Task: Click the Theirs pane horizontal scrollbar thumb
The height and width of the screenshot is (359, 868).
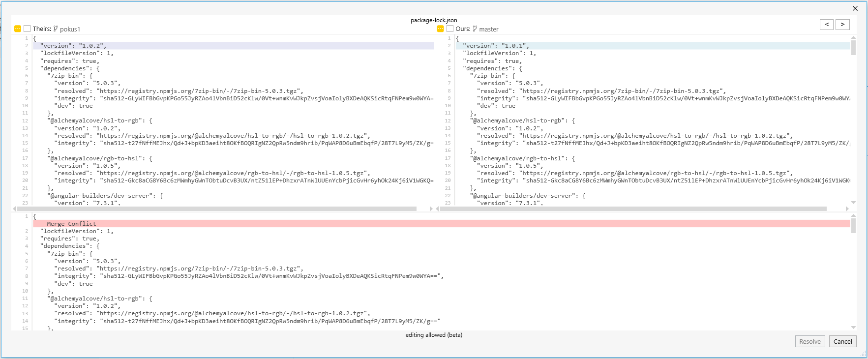Action: (217, 209)
